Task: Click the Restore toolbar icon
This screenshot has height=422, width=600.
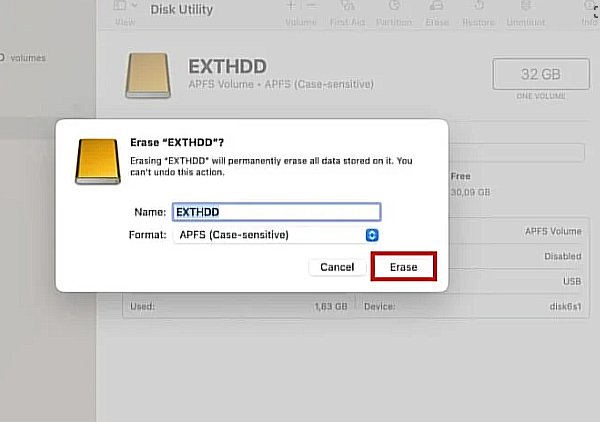Action: tap(477, 10)
